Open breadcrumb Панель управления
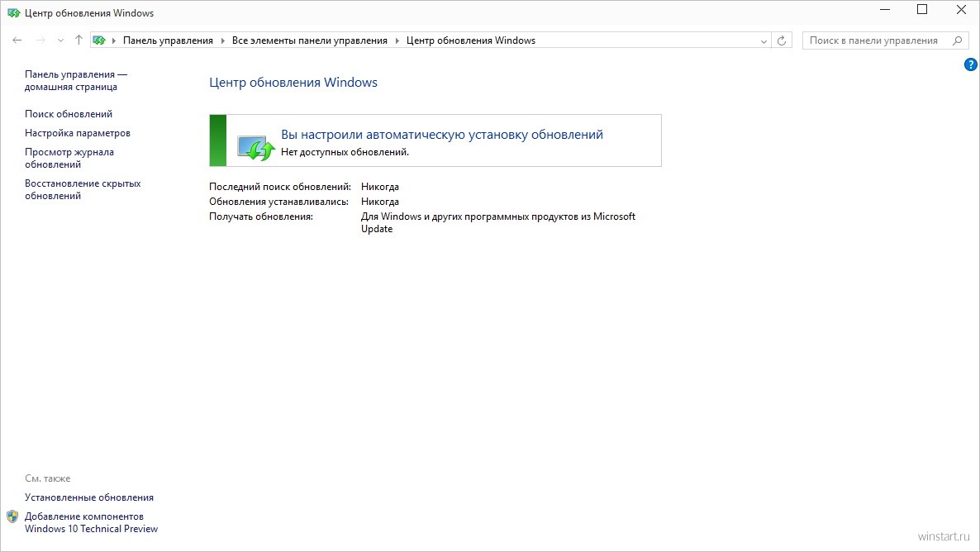This screenshot has height=552, width=980. tap(168, 40)
